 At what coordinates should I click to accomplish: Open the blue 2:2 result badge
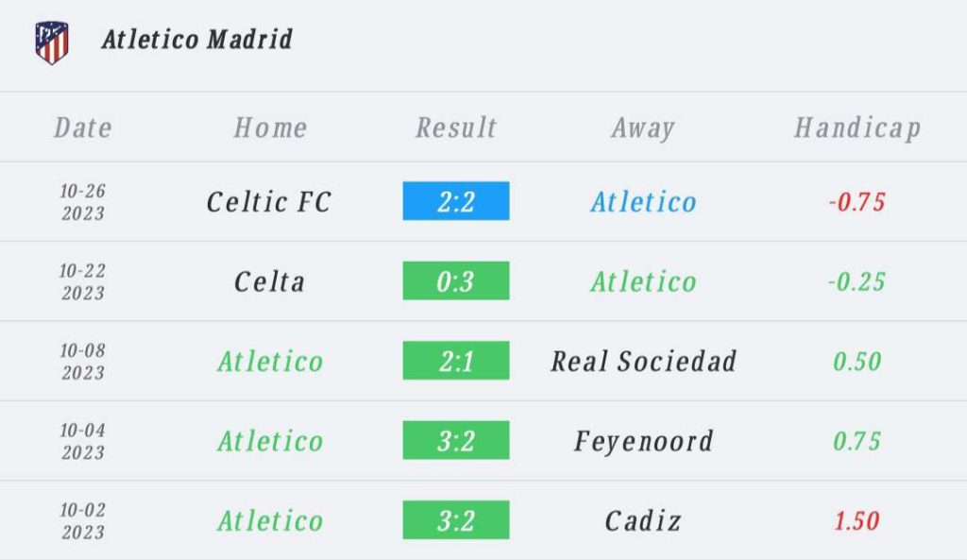[x=456, y=201]
